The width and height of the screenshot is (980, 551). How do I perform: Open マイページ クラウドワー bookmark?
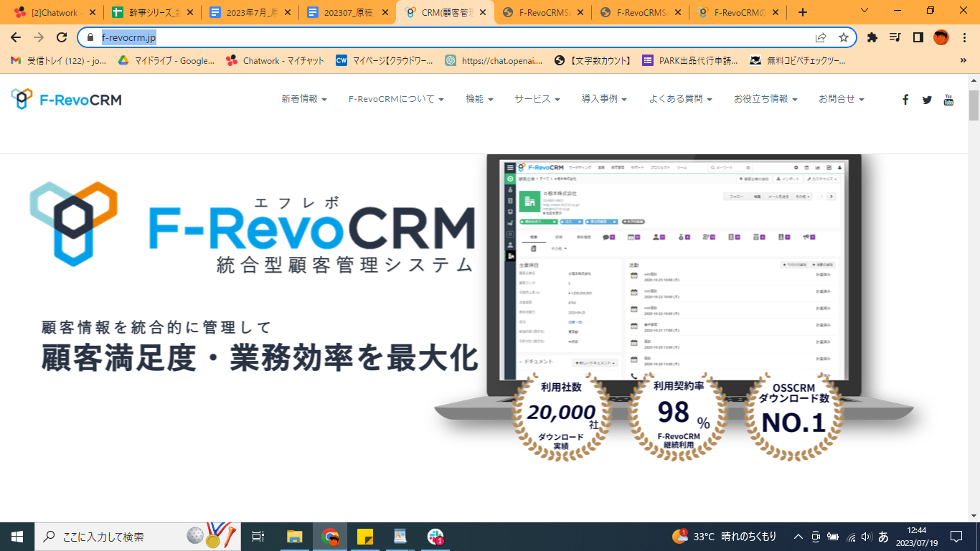click(x=385, y=61)
